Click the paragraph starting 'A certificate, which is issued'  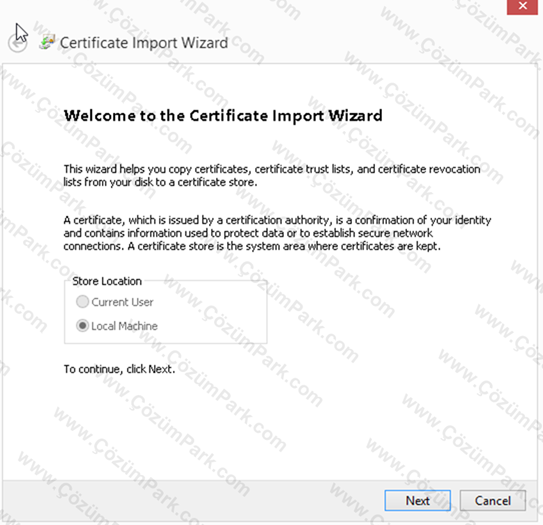click(277, 233)
